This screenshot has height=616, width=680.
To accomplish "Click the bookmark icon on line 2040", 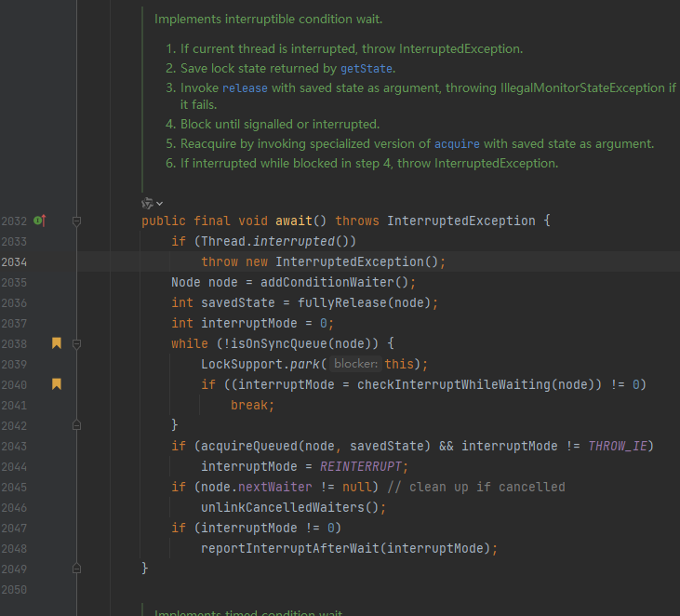I will pyautogui.click(x=57, y=384).
